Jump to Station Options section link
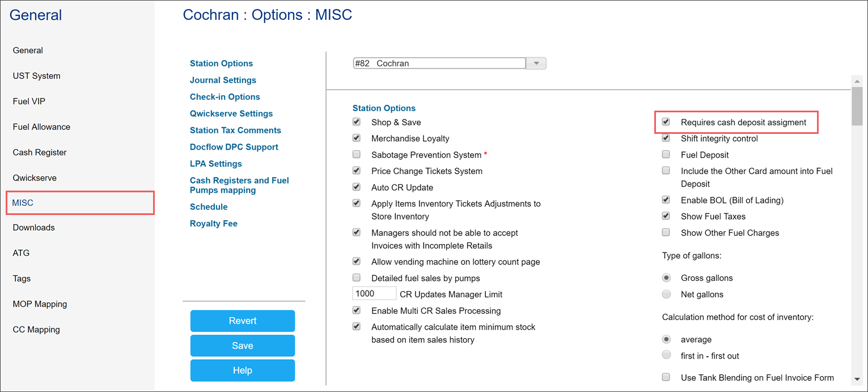Screen dimensions: 868x392 point(221,64)
